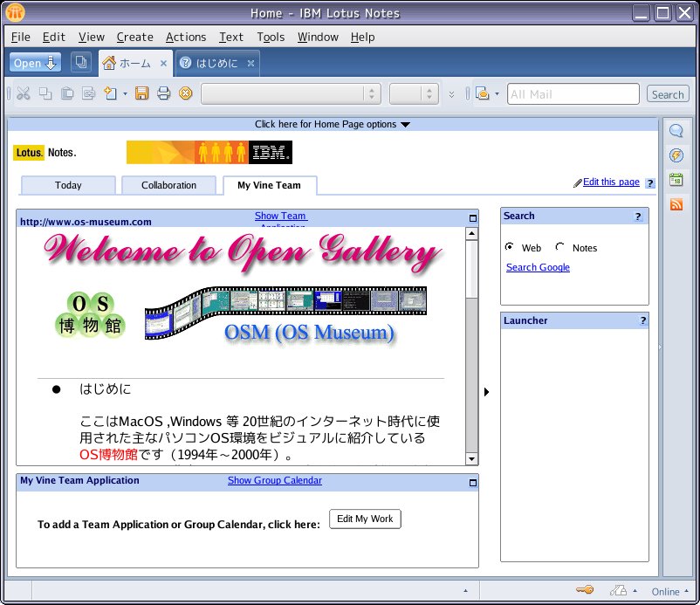Click the Copy icon in toolbar
The image size is (700, 605).
pyautogui.click(x=45, y=93)
